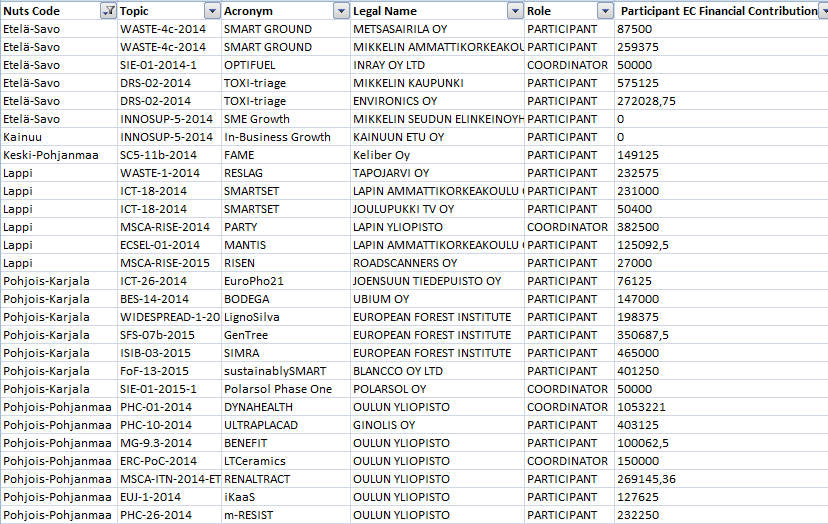Select the INRAY OY LTD cell
This screenshot has width=828, height=524.
click(x=437, y=65)
